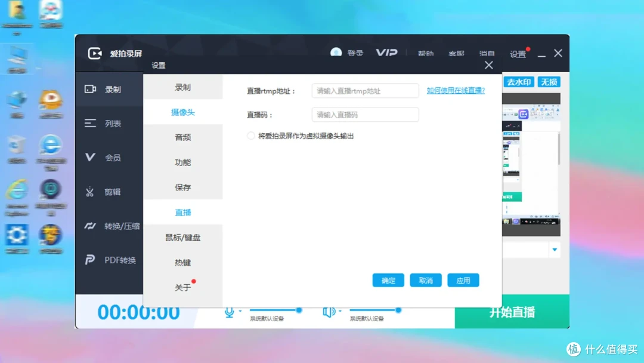Image resolution: width=644 pixels, height=363 pixels.
Task: Open the orange play-button desktop icon
Action: click(51, 100)
